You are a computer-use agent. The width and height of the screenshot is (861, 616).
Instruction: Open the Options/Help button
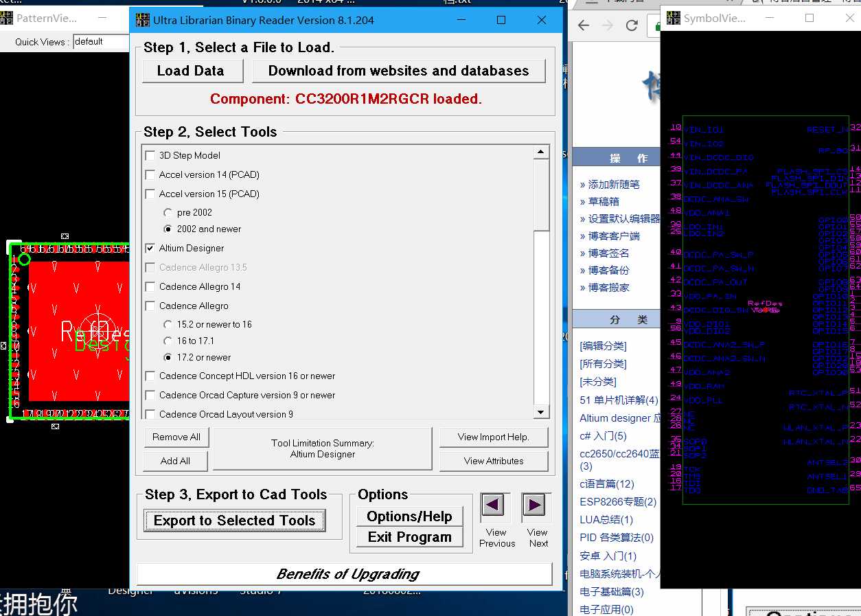point(409,516)
